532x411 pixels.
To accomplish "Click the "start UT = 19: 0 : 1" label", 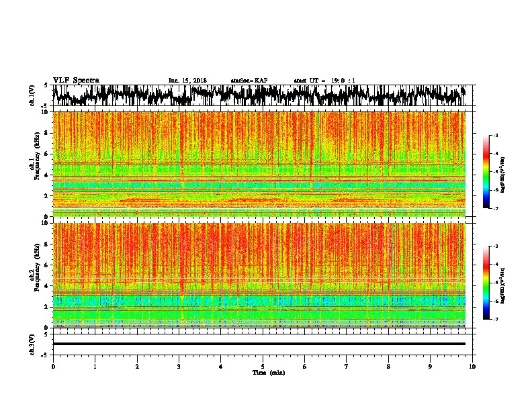I will tap(324, 81).
